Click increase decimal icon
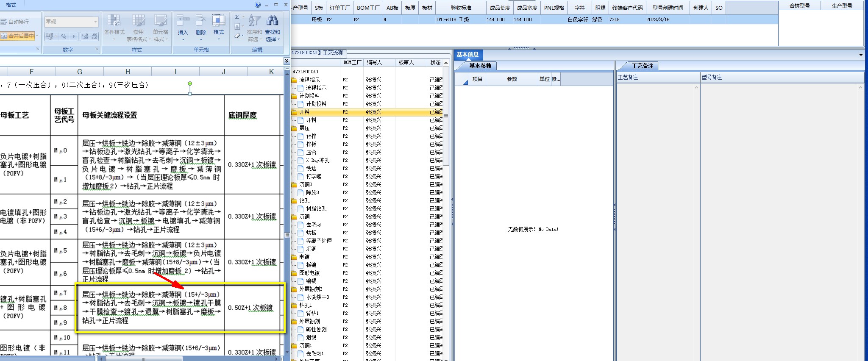The height and width of the screenshot is (361, 868). point(85,36)
